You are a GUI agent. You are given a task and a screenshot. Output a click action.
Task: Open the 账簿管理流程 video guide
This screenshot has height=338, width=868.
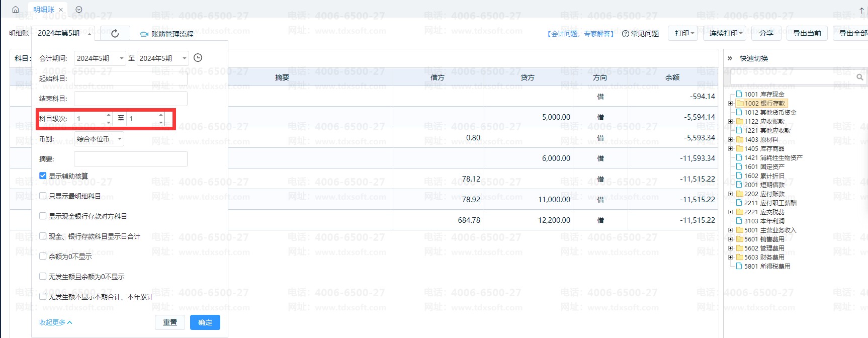click(x=167, y=34)
